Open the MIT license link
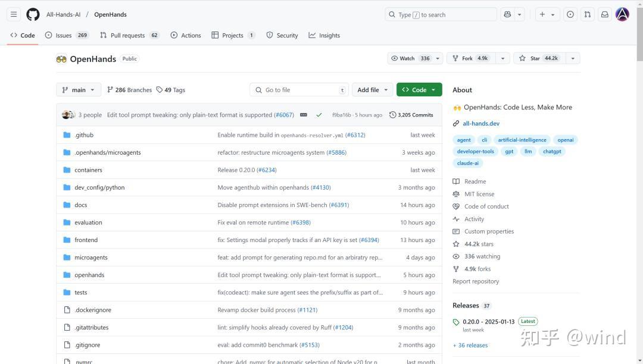The image size is (643, 364). pyautogui.click(x=479, y=194)
